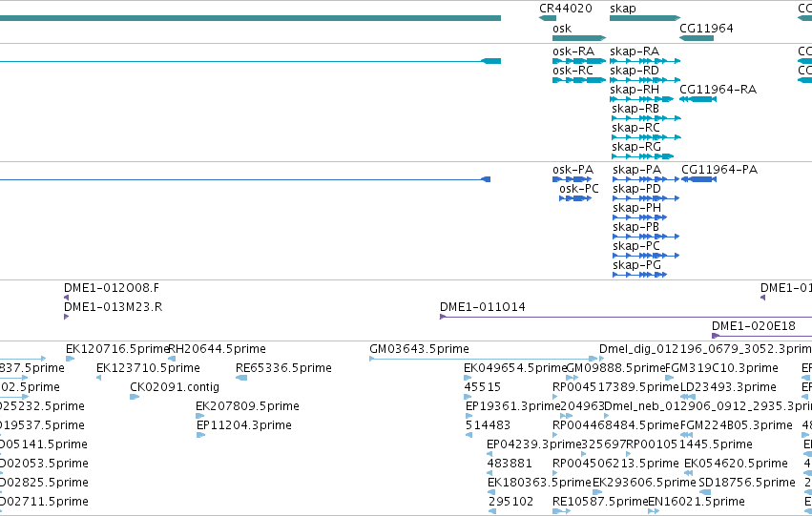Select skap-PH in the CDS track
Viewport: 812px width, 516px height.
click(639, 217)
